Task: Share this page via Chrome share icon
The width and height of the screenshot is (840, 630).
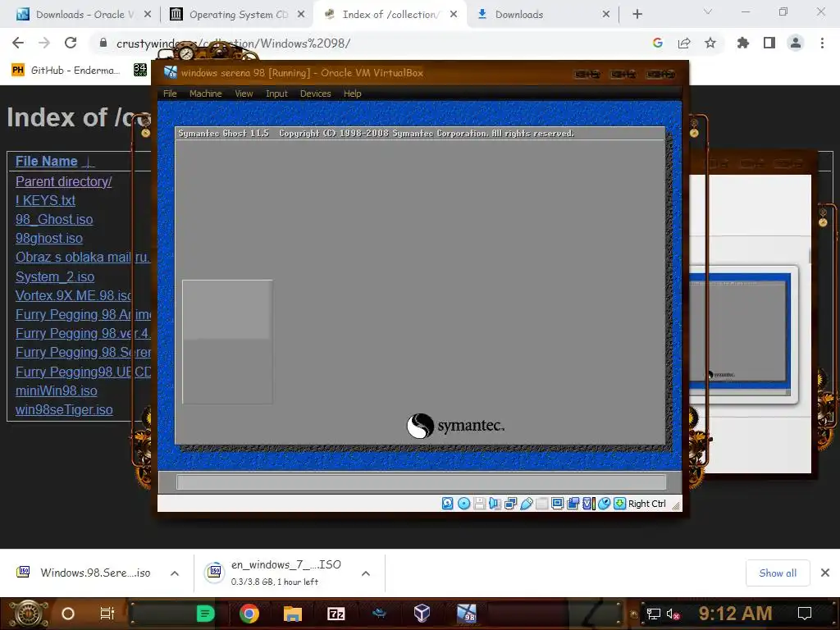Action: [x=684, y=43]
